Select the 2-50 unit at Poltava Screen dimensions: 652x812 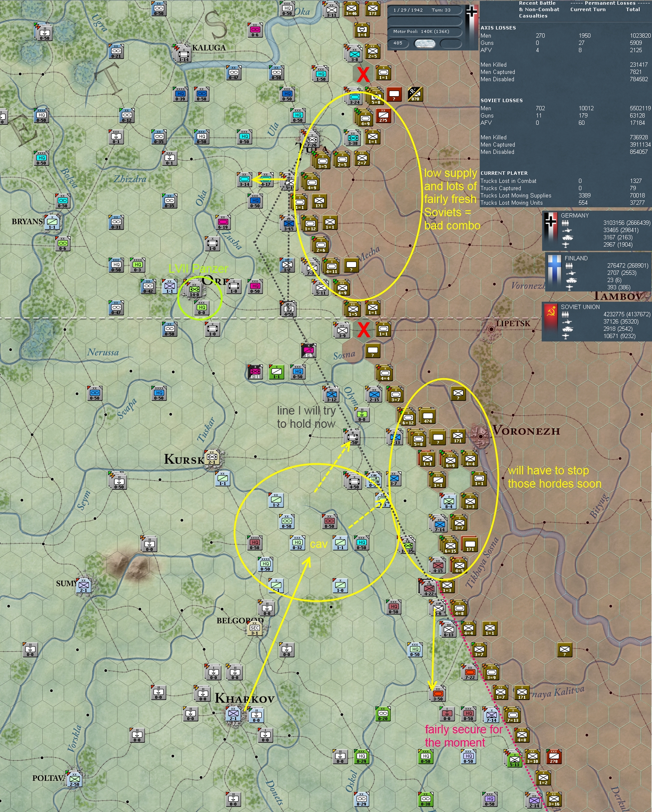click(75, 780)
